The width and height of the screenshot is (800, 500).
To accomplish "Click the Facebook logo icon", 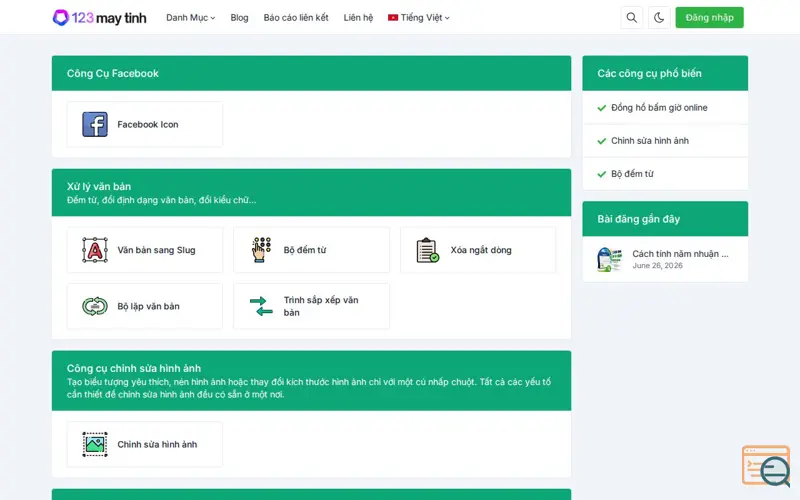I will pyautogui.click(x=95, y=124).
